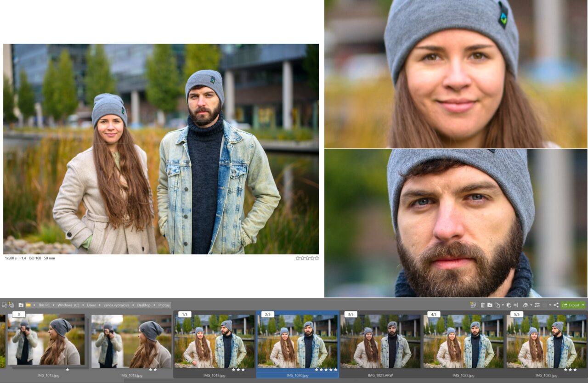The height and width of the screenshot is (383, 588).
Task: Click the rename icon in filmstrip toolbar
Action: (515, 305)
